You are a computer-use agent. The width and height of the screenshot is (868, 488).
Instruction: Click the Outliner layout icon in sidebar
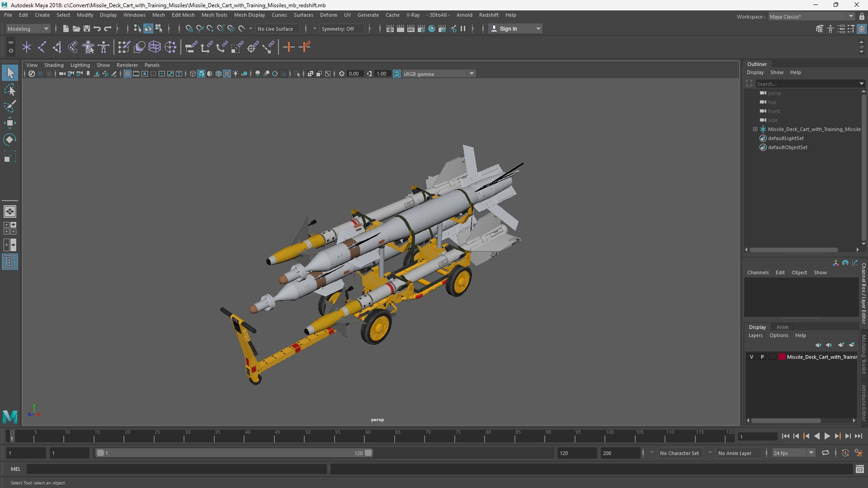tap(10, 262)
